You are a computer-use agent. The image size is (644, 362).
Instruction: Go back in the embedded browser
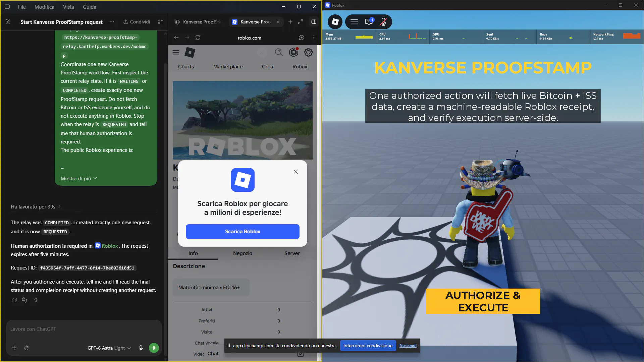(x=176, y=38)
